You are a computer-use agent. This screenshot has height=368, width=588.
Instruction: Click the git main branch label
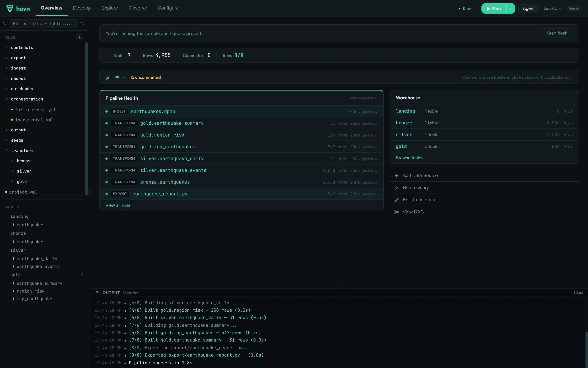120,77
